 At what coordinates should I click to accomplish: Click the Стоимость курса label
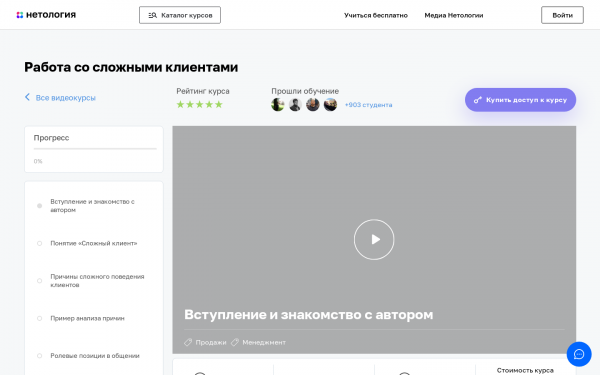(x=525, y=370)
